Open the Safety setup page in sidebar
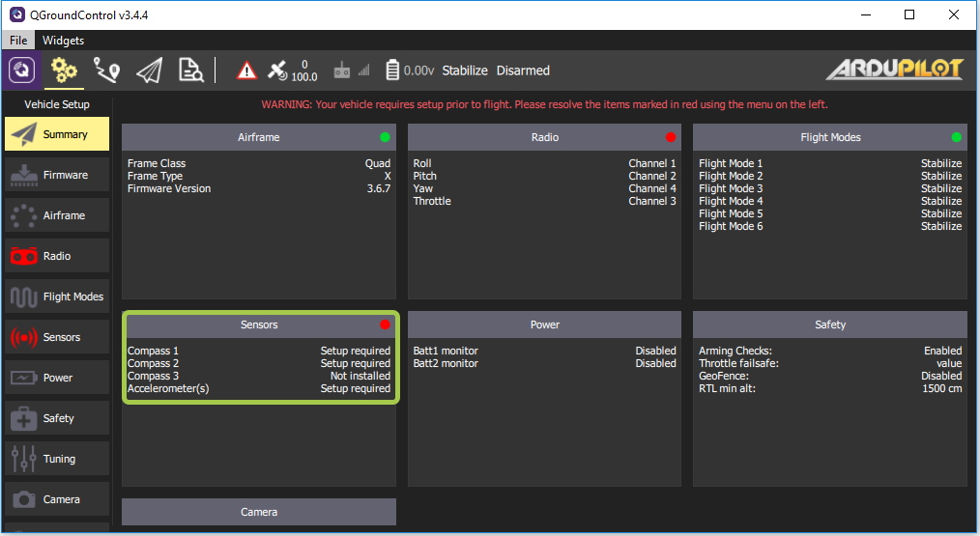This screenshot has width=980, height=536. pyautogui.click(x=57, y=418)
